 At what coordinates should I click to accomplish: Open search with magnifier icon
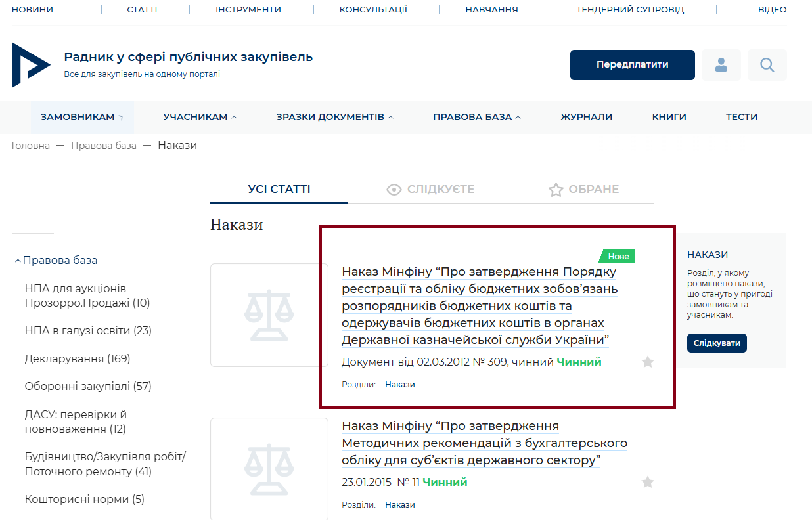(767, 65)
